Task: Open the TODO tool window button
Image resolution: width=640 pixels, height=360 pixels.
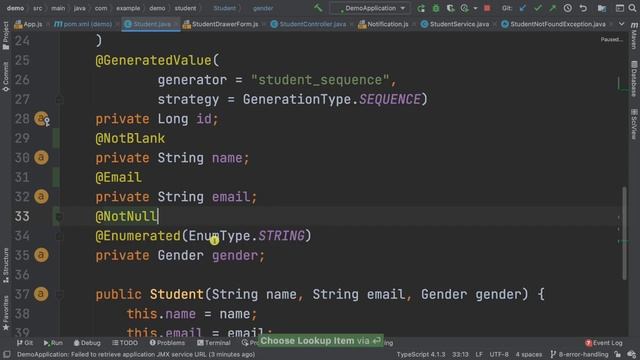Action: pos(125,343)
